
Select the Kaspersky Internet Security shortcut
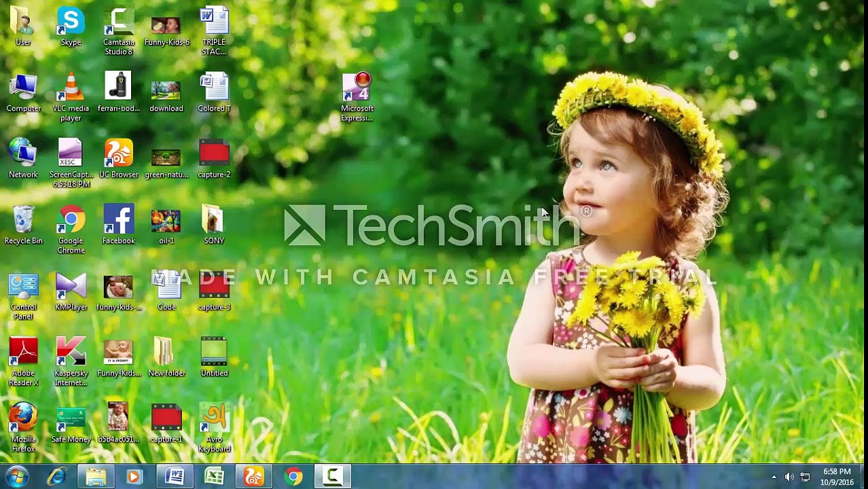click(71, 362)
